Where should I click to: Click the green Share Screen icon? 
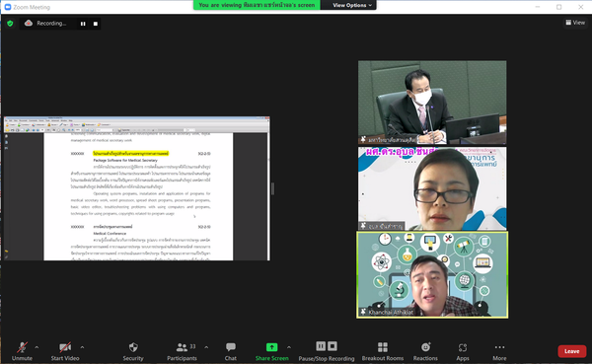272,347
